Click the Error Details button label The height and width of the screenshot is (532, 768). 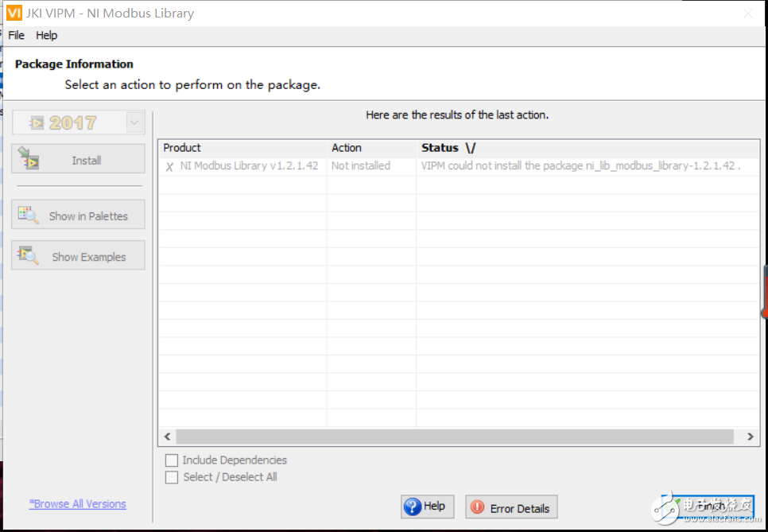[x=520, y=509]
